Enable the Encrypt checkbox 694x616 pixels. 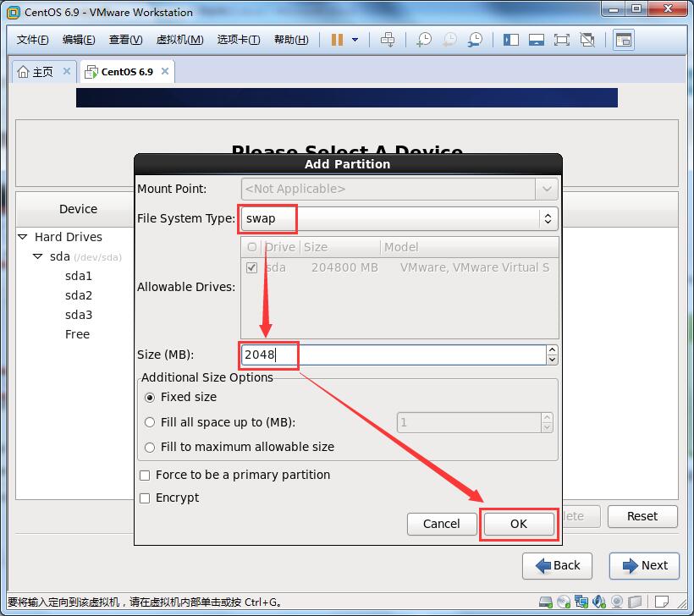[x=145, y=498]
